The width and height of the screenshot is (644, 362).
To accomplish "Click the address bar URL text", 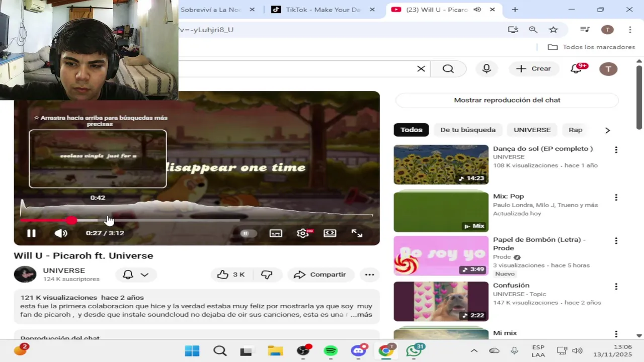I will click(206, 30).
